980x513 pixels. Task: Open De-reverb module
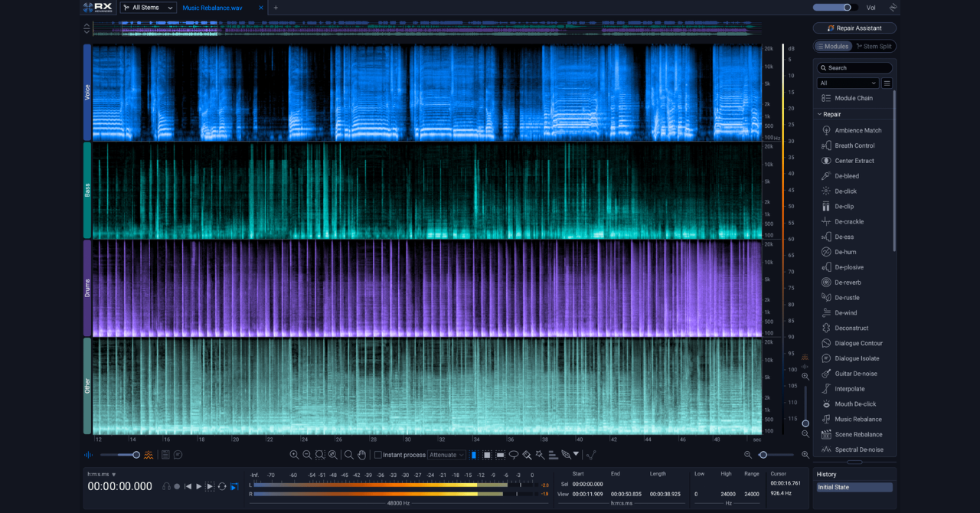tap(848, 283)
